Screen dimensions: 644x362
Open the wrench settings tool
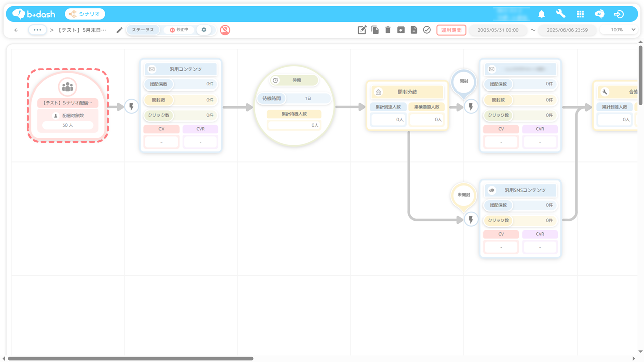(x=561, y=14)
